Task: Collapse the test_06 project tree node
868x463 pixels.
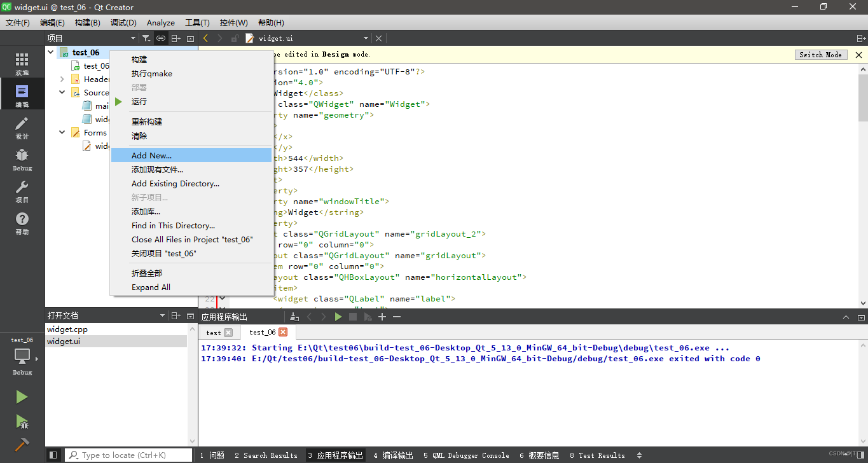Action: click(x=51, y=53)
